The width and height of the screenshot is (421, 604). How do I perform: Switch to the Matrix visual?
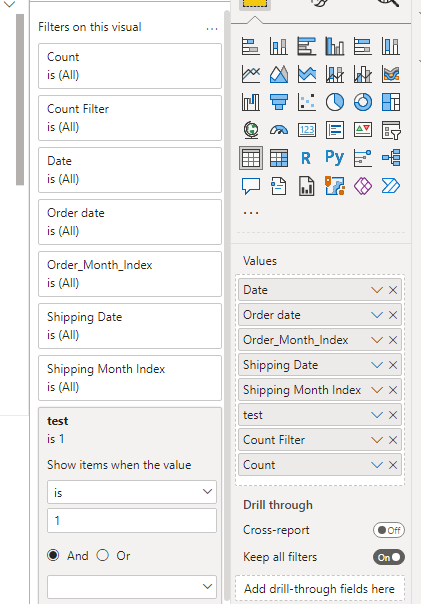278,158
